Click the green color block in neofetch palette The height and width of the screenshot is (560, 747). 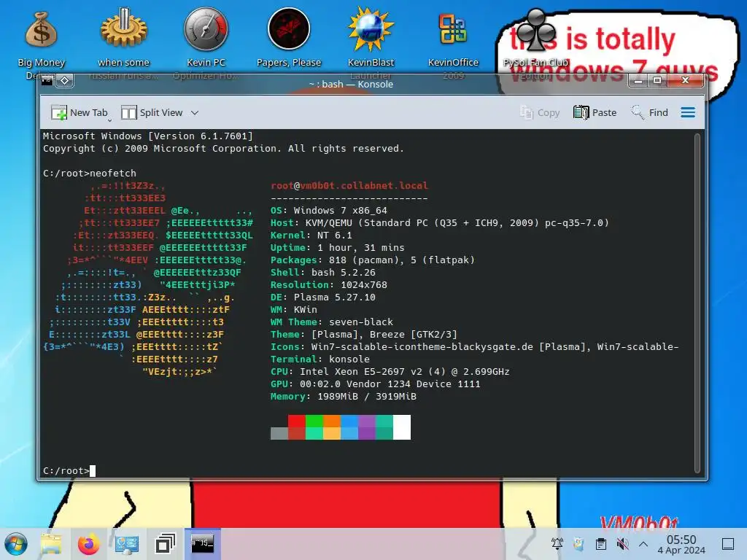tap(314, 421)
